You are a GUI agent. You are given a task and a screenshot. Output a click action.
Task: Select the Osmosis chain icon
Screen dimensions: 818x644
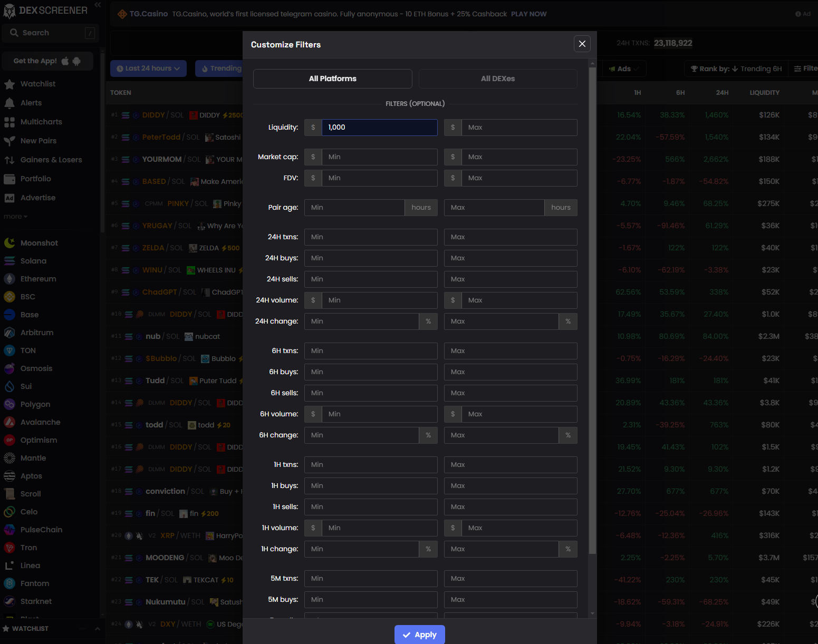[x=9, y=368]
